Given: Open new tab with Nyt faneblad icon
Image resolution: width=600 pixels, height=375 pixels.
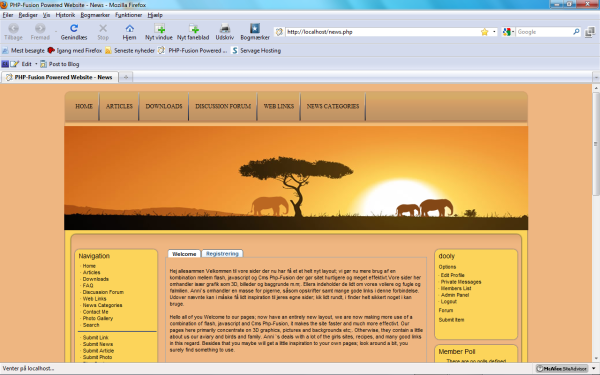Looking at the screenshot, I should (193, 32).
